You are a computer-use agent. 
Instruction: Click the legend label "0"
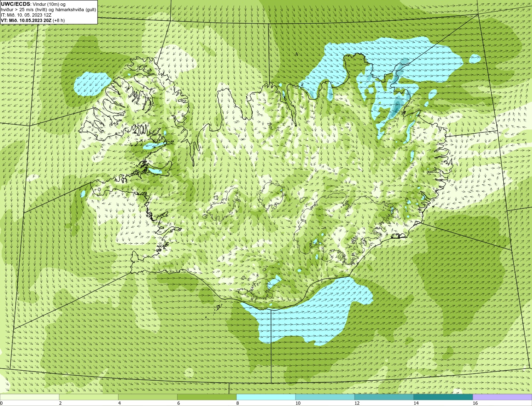click(x=1, y=403)
